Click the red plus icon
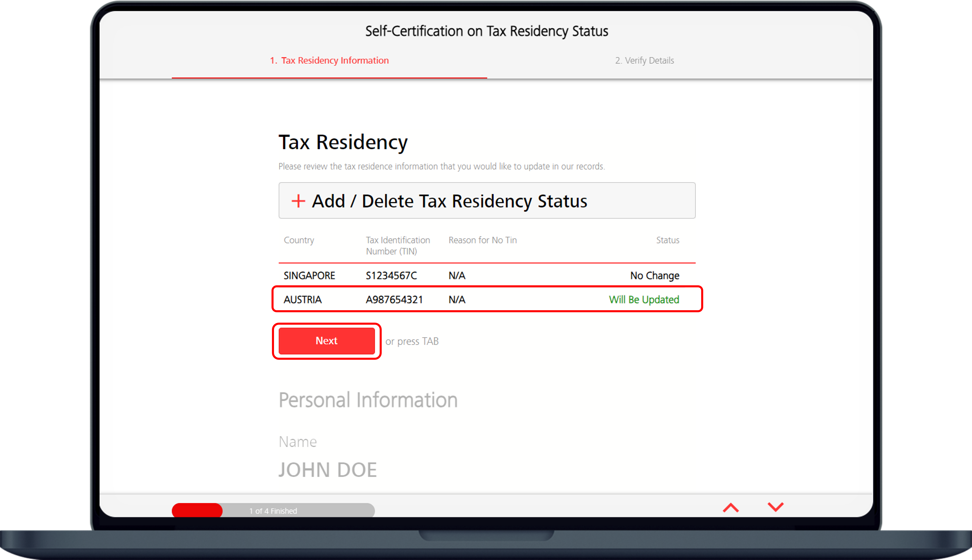This screenshot has height=560, width=972. [298, 201]
